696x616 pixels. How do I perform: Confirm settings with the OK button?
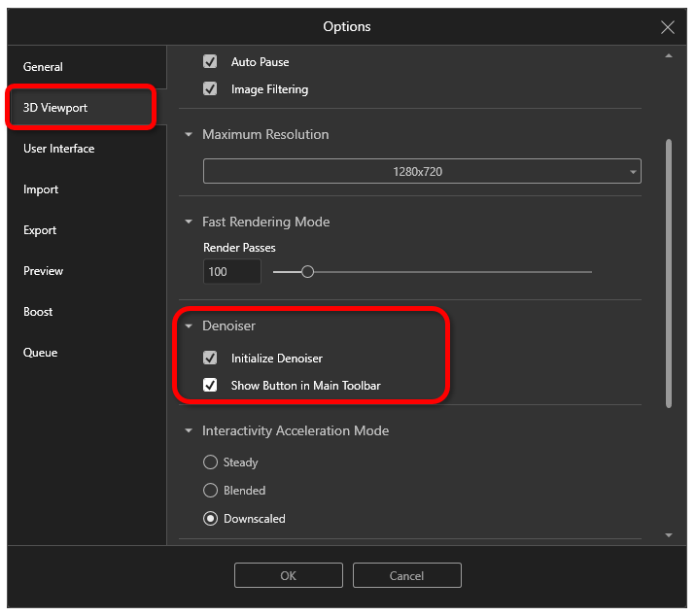pos(289,575)
